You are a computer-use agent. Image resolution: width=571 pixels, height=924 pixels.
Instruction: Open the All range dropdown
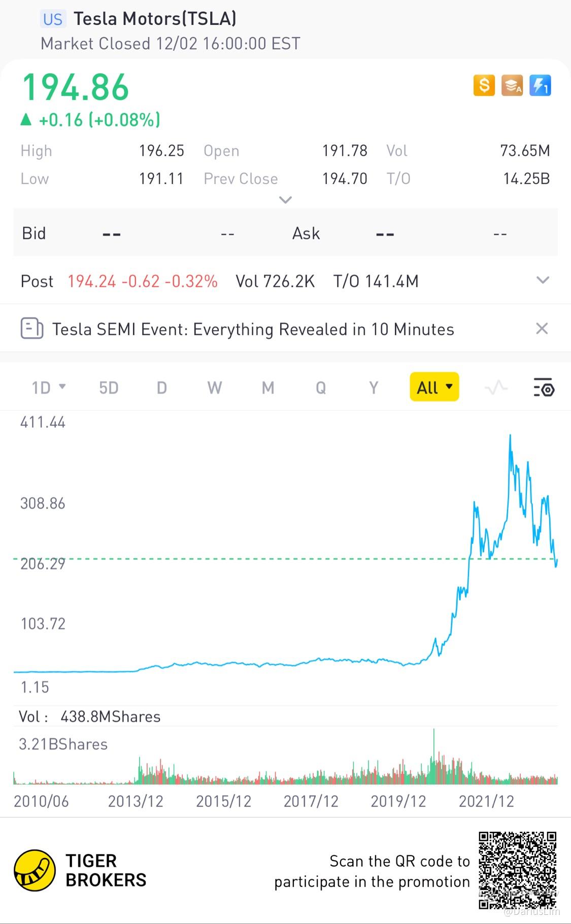(434, 387)
